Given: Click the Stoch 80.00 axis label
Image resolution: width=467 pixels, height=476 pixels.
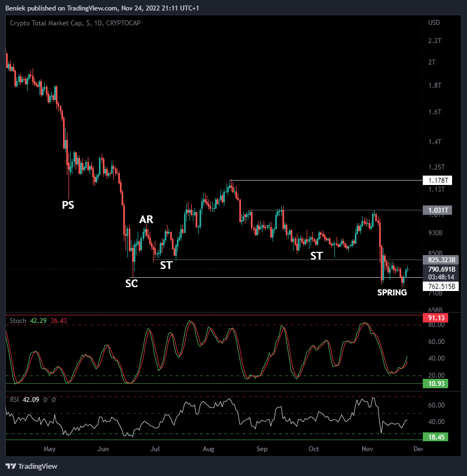Looking at the screenshot, I should tap(436, 325).
